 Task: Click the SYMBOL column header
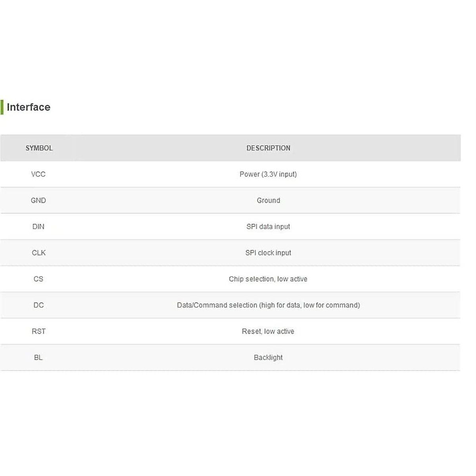click(x=39, y=148)
